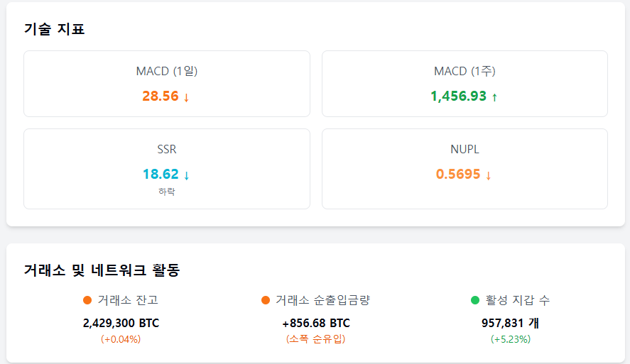Viewport: 630px width, 364px height.
Task: Click the 거래소 및 네트워크 활동 heading
Action: pyautogui.click(x=102, y=270)
